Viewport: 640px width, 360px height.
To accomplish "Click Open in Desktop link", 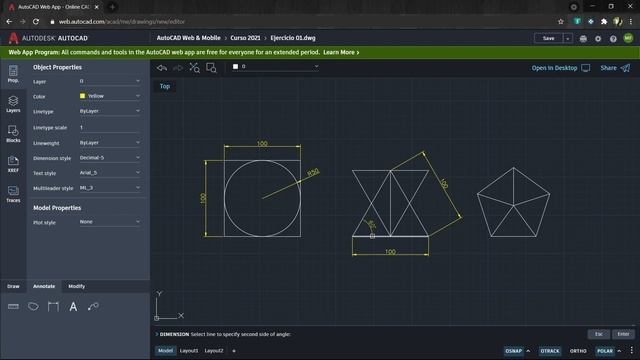I will [x=560, y=68].
